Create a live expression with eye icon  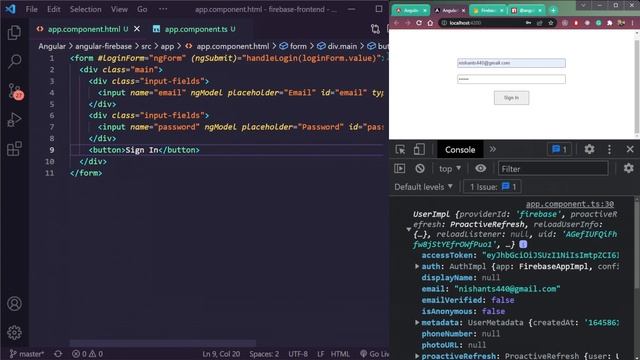point(480,168)
